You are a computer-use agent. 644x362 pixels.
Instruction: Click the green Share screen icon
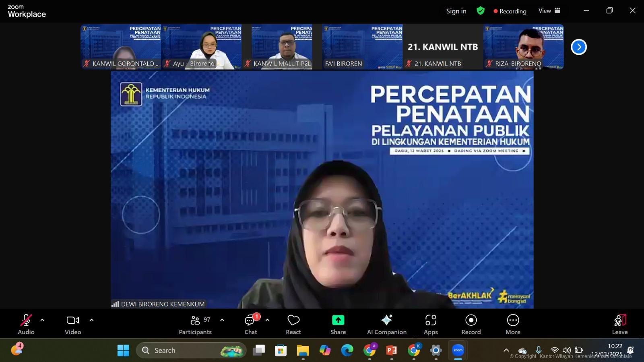coord(338,320)
